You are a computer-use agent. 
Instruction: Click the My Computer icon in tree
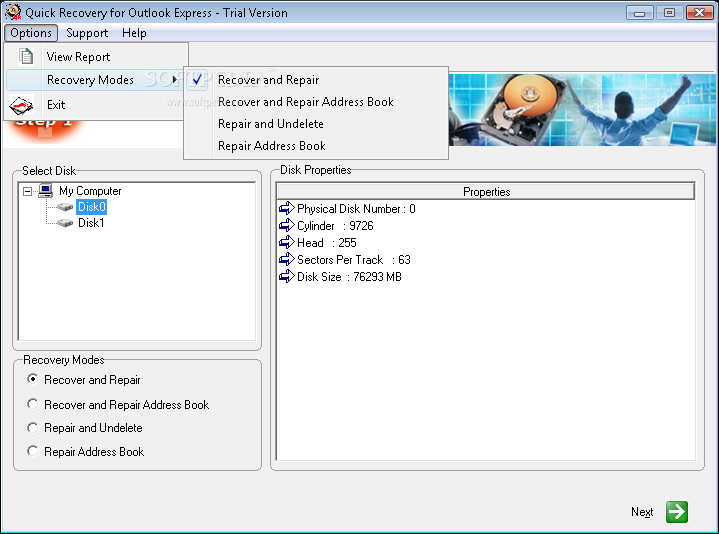45,191
